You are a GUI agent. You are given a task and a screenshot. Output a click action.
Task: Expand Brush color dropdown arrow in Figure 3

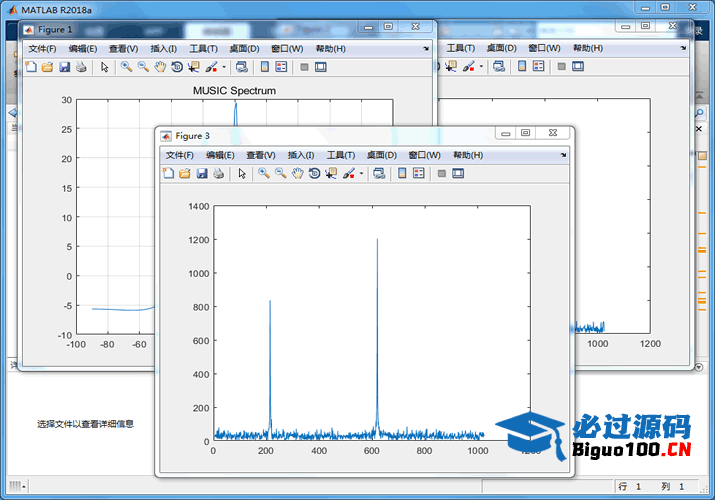pos(361,174)
